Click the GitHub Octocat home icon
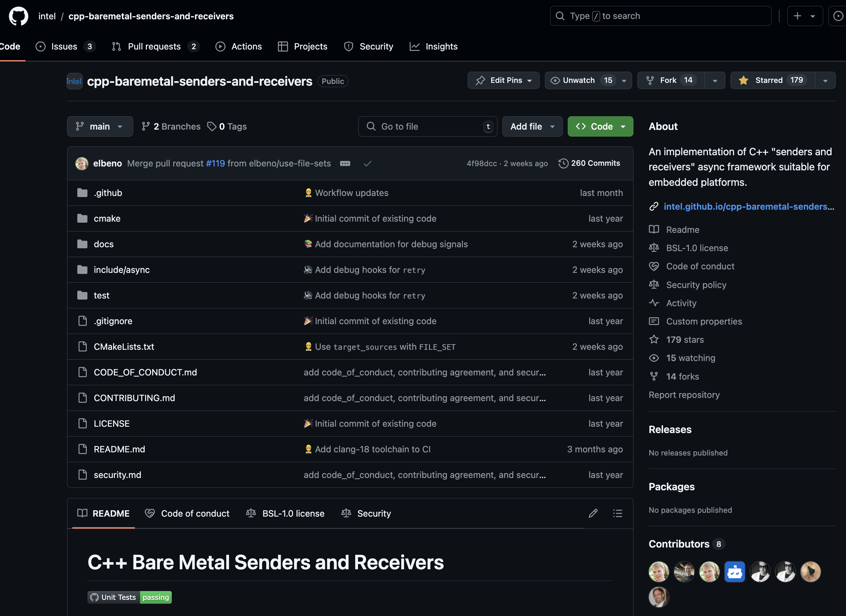 coord(18,16)
